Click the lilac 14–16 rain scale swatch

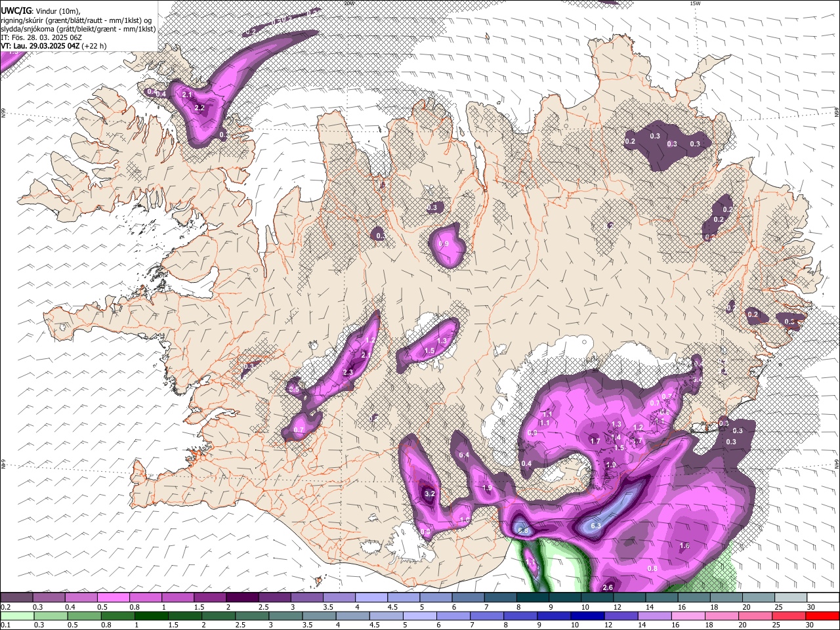[656, 616]
